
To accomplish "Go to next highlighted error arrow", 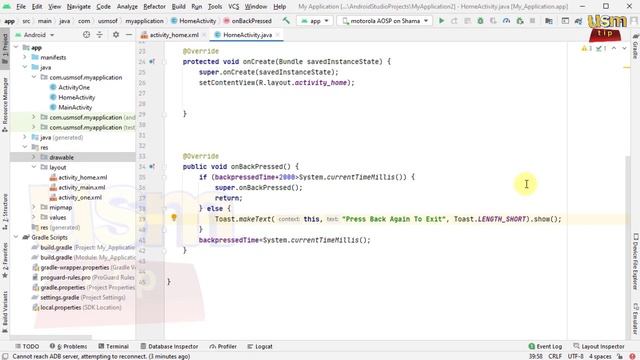I will (x=624, y=49).
